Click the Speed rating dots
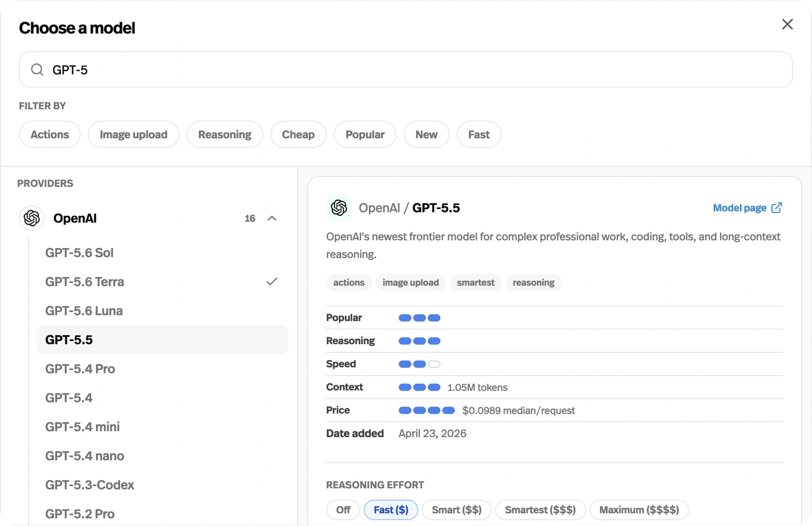This screenshot has width=812, height=526. 419,364
